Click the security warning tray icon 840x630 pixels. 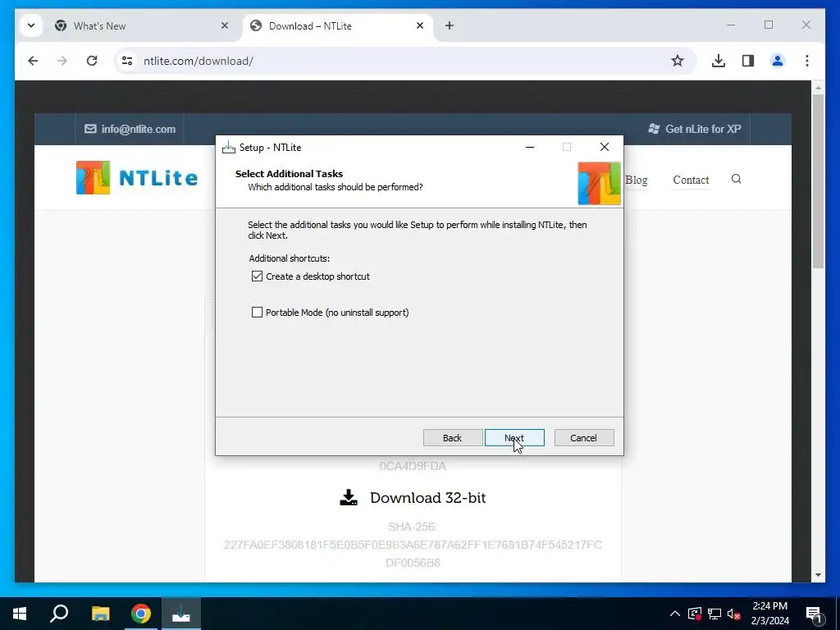[x=695, y=614]
